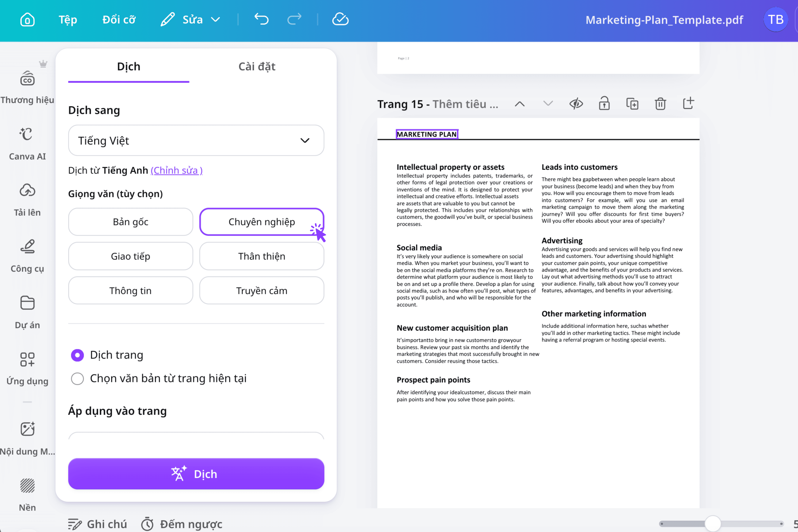The image size is (798, 532).
Task: Switch to the Cài đặt tab
Action: (x=257, y=66)
